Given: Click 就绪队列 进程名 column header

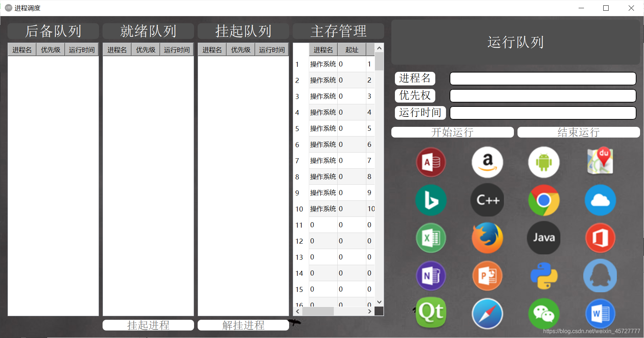Looking at the screenshot, I should [x=117, y=50].
